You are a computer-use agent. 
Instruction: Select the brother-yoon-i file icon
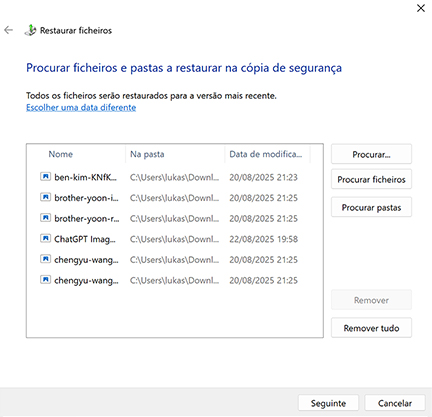pyautogui.click(x=45, y=197)
